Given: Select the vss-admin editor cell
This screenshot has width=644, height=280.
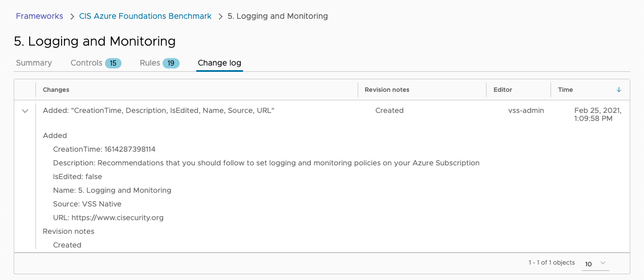Looking at the screenshot, I should [526, 111].
